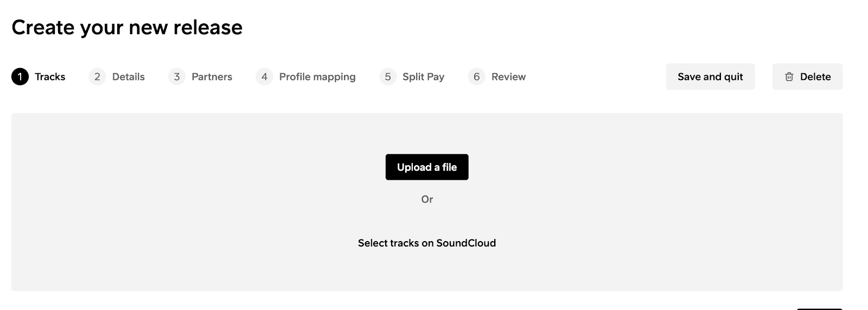868x310 pixels.
Task: Select the step 6 number circle
Action: 476,77
